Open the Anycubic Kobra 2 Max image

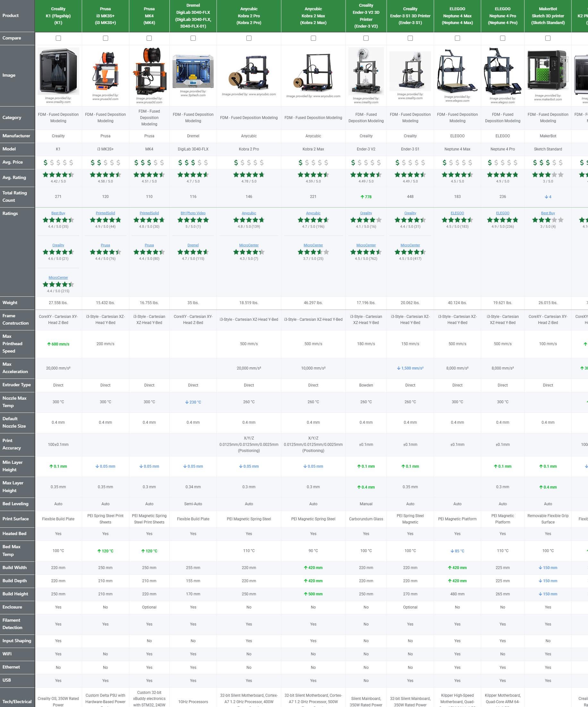313,72
